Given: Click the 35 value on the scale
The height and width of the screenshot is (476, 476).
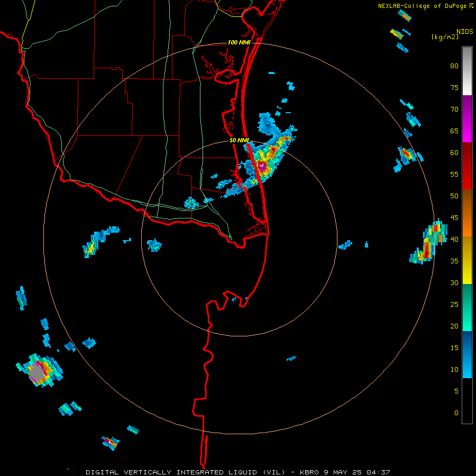Looking at the screenshot, I should point(454,261).
